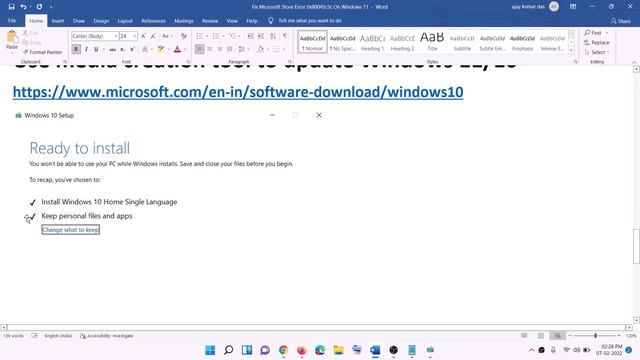The width and height of the screenshot is (640, 360).
Task: Adjust the zoom level slider
Action: [595, 336]
